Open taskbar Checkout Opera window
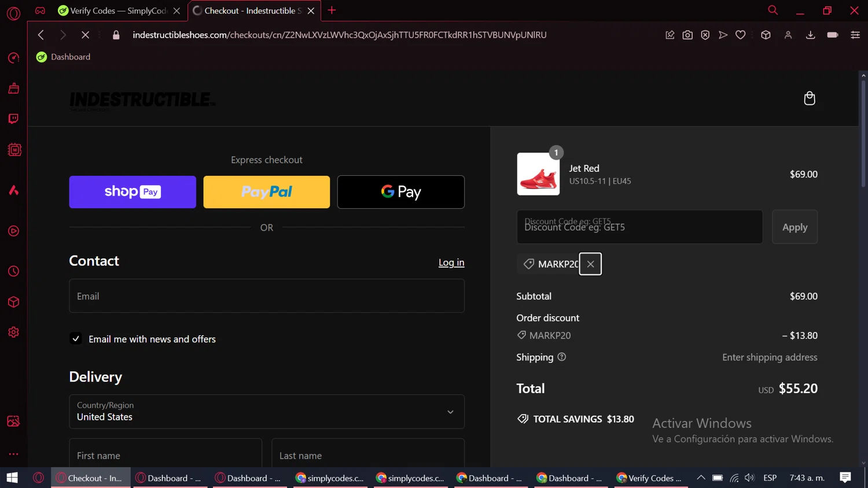Screen dimensions: 868x488 coord(91,478)
